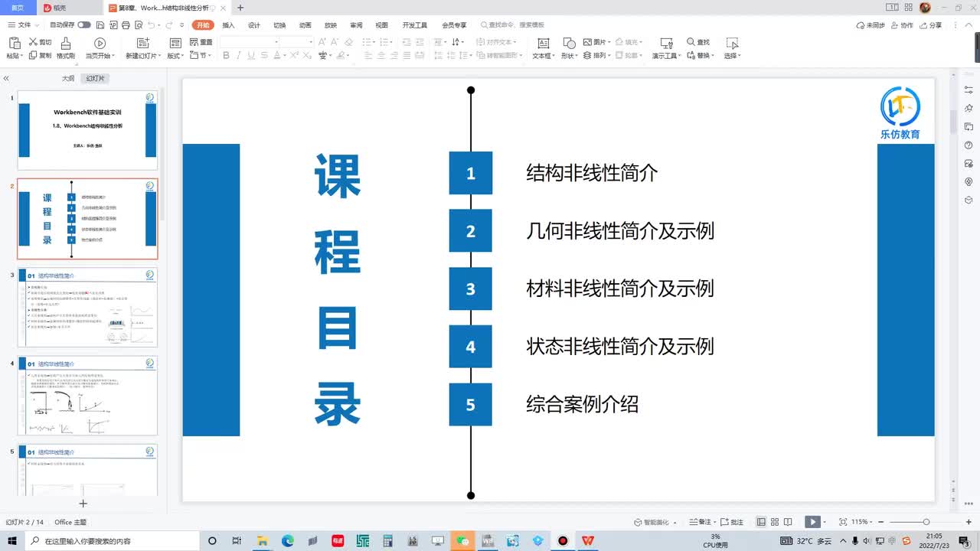Click the Replace (替换) icon
This screenshot has height=551, width=980.
click(x=691, y=56)
